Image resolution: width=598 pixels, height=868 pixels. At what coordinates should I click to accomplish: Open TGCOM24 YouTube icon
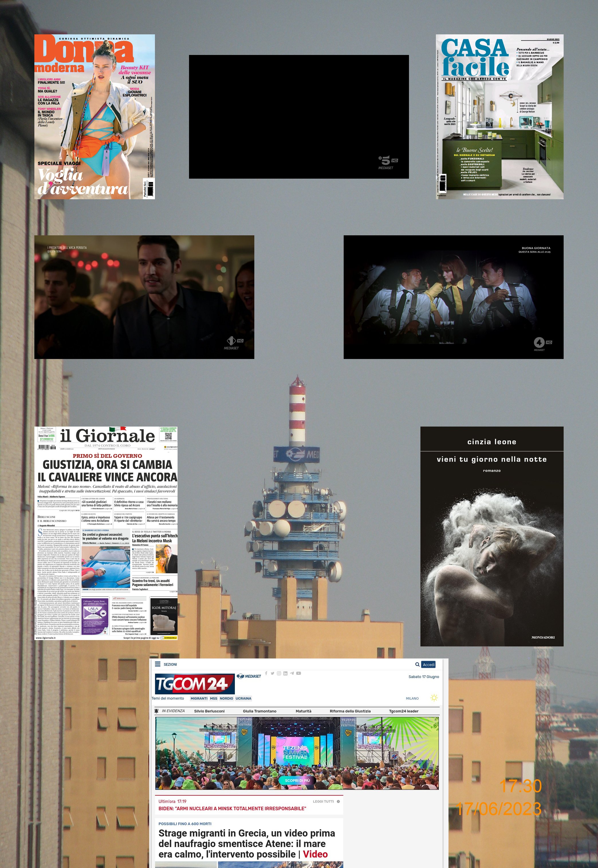[x=299, y=673]
